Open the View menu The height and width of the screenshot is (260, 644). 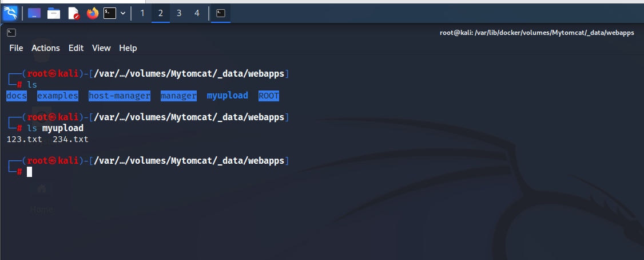pos(101,48)
